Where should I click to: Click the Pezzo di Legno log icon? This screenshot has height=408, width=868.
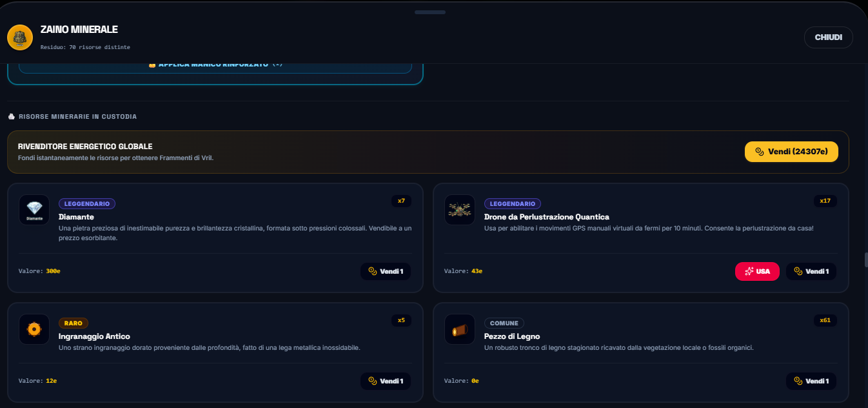point(460,329)
